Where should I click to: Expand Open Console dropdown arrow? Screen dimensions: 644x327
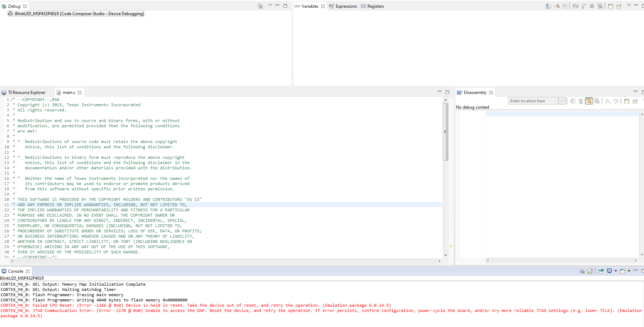pos(629,271)
